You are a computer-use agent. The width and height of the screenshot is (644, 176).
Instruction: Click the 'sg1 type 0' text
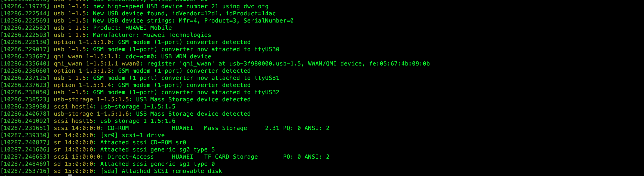(x=197, y=164)
